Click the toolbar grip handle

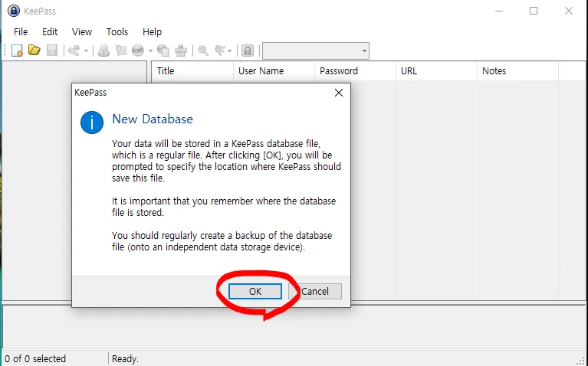coord(5,51)
